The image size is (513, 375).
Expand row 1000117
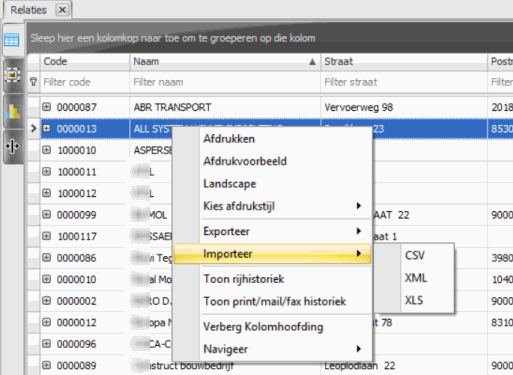coord(47,236)
